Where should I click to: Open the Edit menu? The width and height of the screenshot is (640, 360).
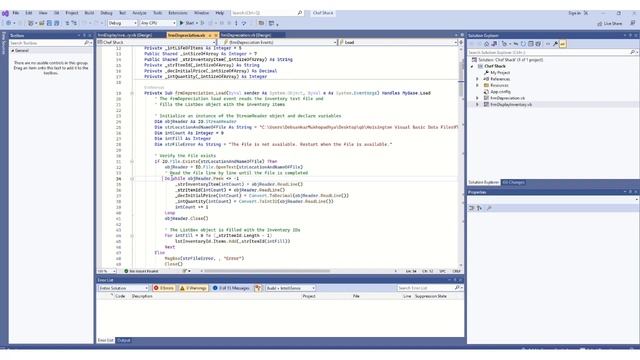29,13
